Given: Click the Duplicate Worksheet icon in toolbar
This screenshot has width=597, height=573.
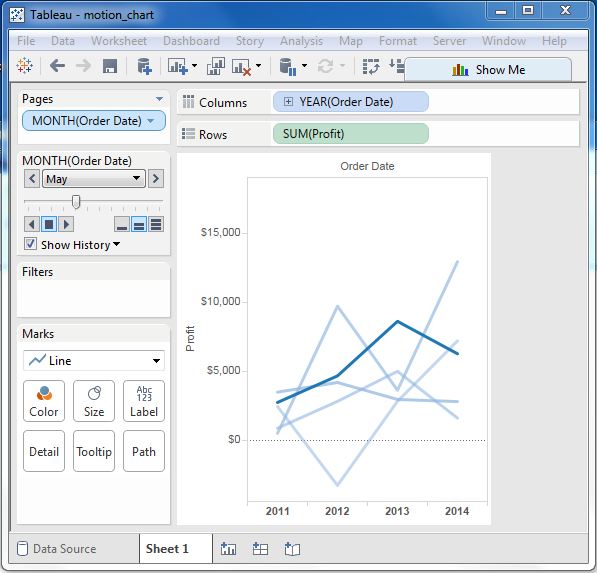Looking at the screenshot, I should (215, 66).
